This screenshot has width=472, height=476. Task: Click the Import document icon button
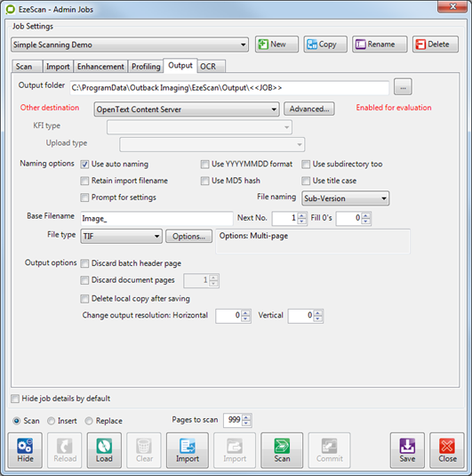188,450
